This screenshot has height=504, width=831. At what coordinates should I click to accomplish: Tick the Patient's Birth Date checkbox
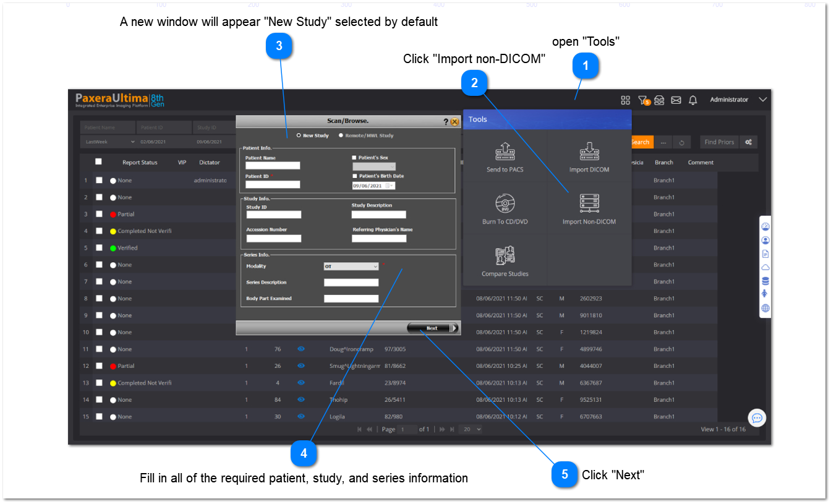[x=354, y=176]
